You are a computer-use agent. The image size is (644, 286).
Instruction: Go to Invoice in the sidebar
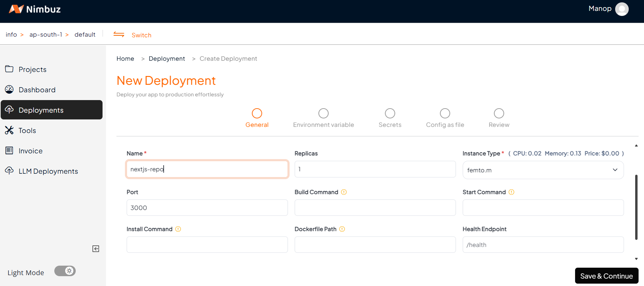[x=31, y=151]
